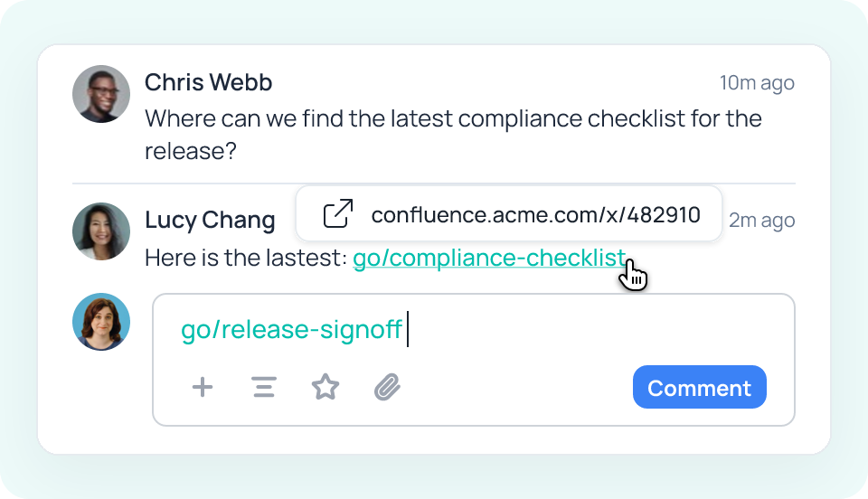Click the 10m ago timestamp

[757, 83]
